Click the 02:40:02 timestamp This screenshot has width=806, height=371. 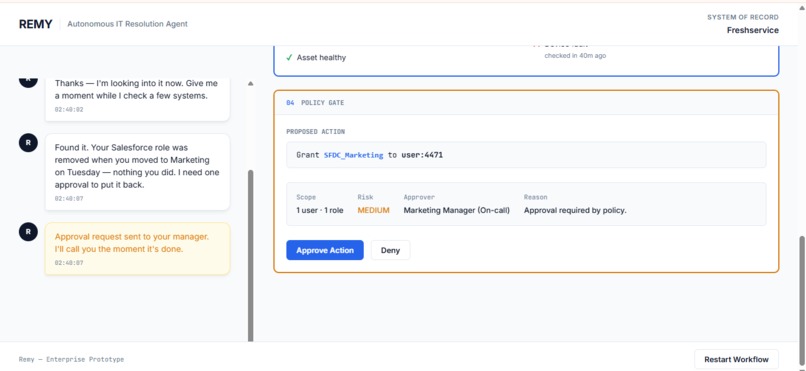pyautogui.click(x=69, y=110)
